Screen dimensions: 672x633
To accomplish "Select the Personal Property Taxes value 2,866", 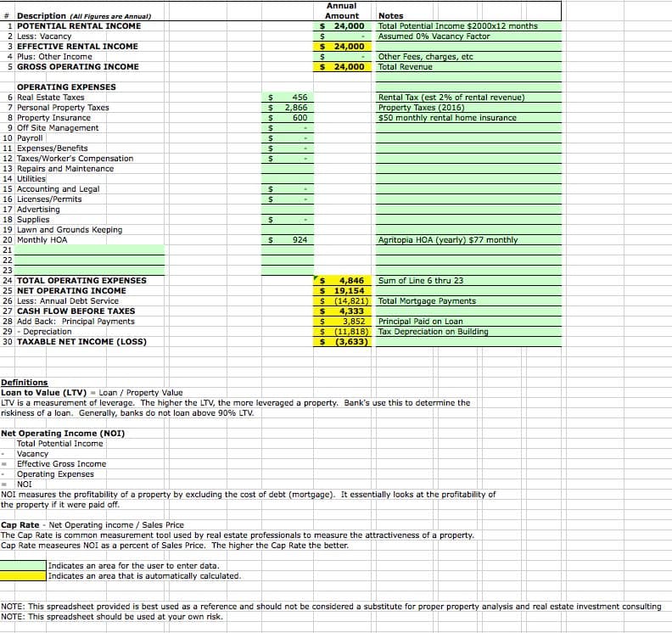I will (288, 108).
